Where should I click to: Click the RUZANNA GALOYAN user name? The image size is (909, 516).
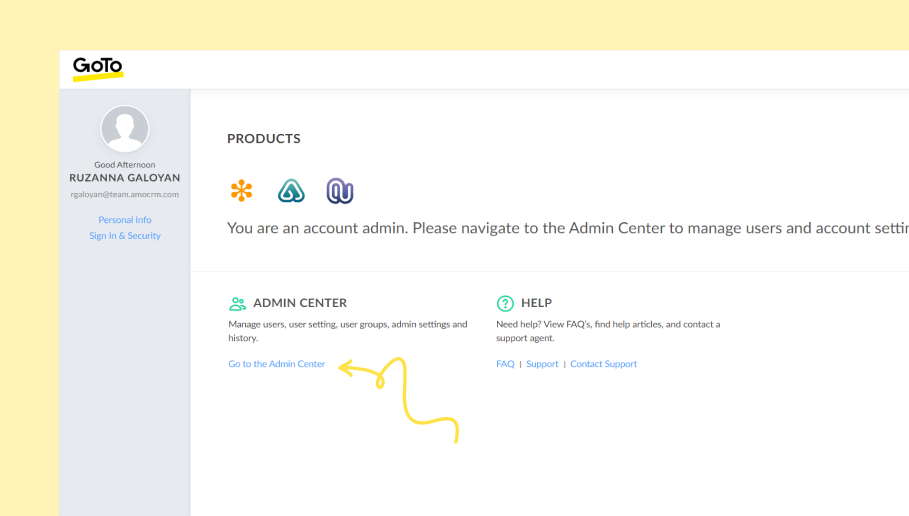click(x=125, y=178)
